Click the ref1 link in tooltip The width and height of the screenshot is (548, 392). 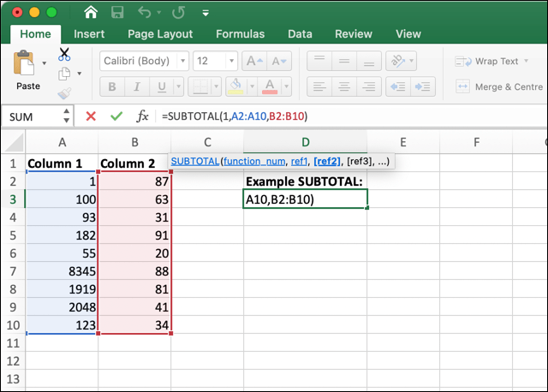pyautogui.click(x=299, y=162)
